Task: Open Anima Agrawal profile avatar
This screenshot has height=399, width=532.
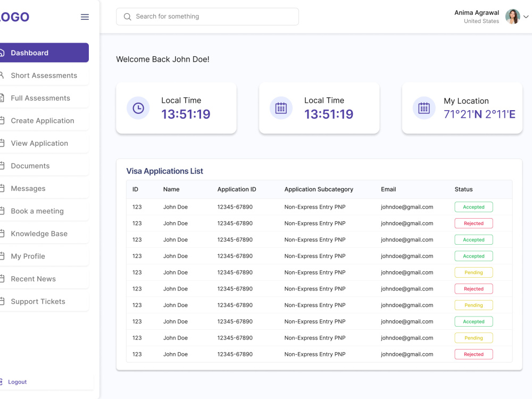Action: (512, 16)
